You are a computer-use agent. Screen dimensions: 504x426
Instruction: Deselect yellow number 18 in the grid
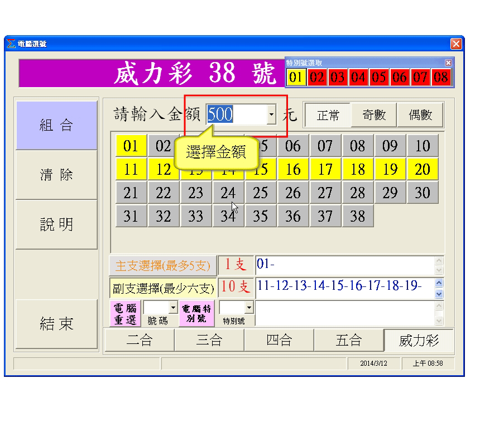(358, 169)
